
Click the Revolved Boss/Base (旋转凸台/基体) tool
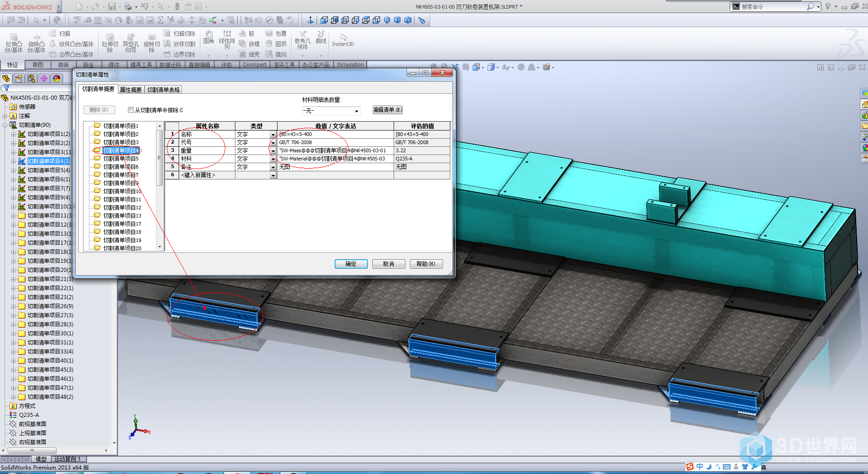(x=36, y=43)
